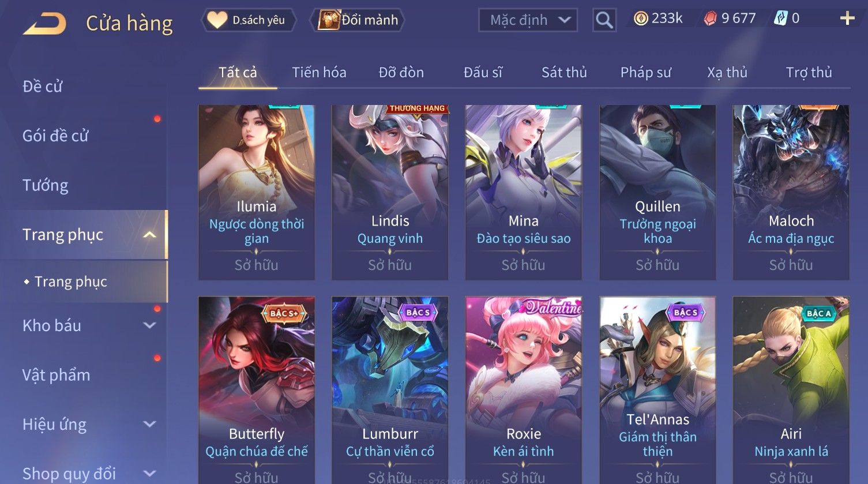Click the red ruby currency icon

tap(710, 18)
